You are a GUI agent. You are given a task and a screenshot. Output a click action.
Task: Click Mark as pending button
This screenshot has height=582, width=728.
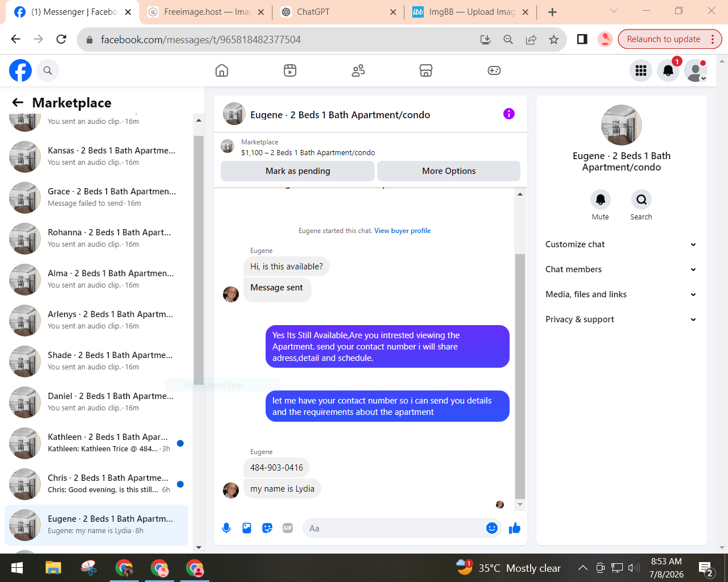[297, 171]
